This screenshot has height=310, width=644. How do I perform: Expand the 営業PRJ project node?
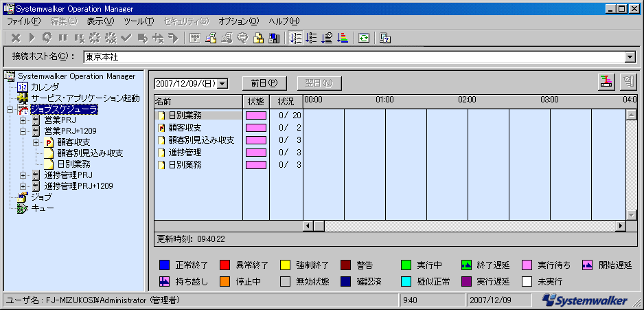click(23, 120)
